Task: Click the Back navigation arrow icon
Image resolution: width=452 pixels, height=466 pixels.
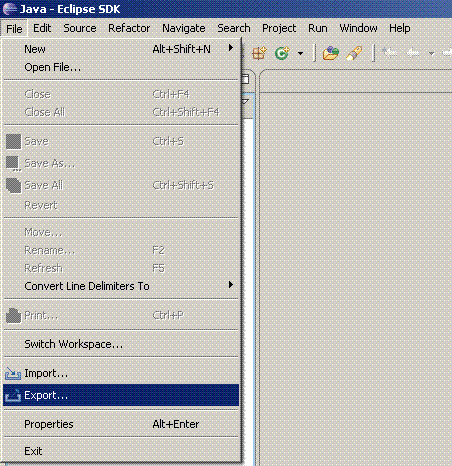Action: click(x=413, y=53)
